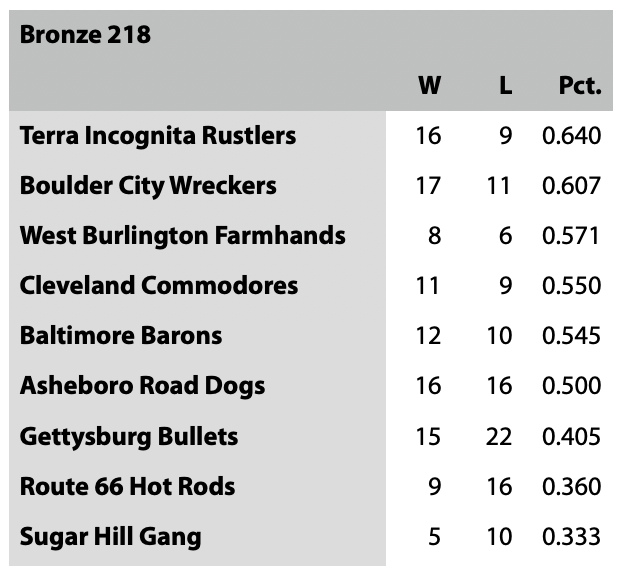
Task: Select the Terra Incognita Rustlers team name
Action: [x=158, y=135]
